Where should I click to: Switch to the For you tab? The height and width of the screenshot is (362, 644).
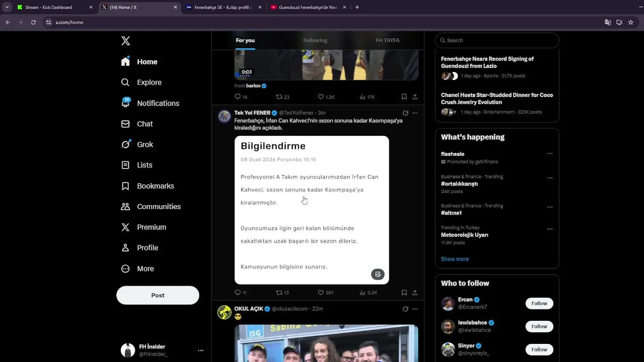point(246,40)
